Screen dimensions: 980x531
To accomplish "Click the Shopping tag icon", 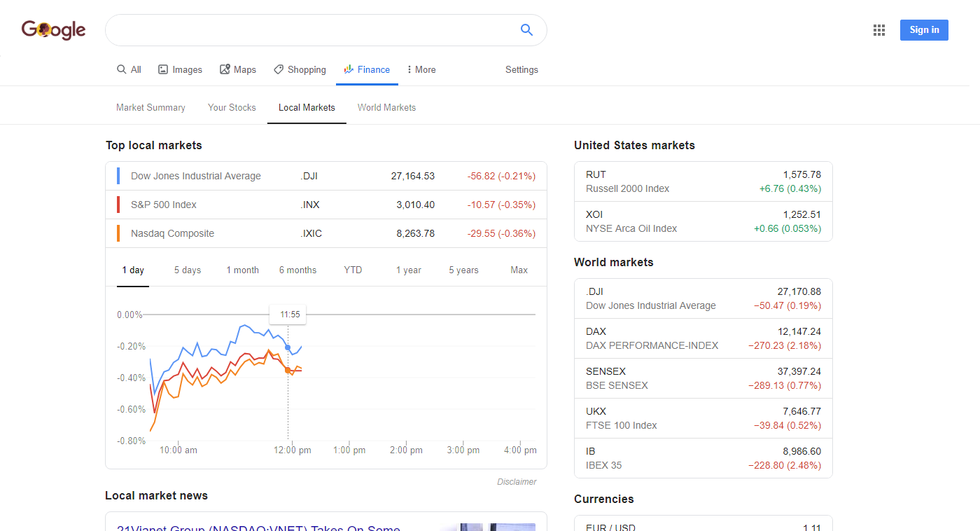I will click(x=279, y=69).
